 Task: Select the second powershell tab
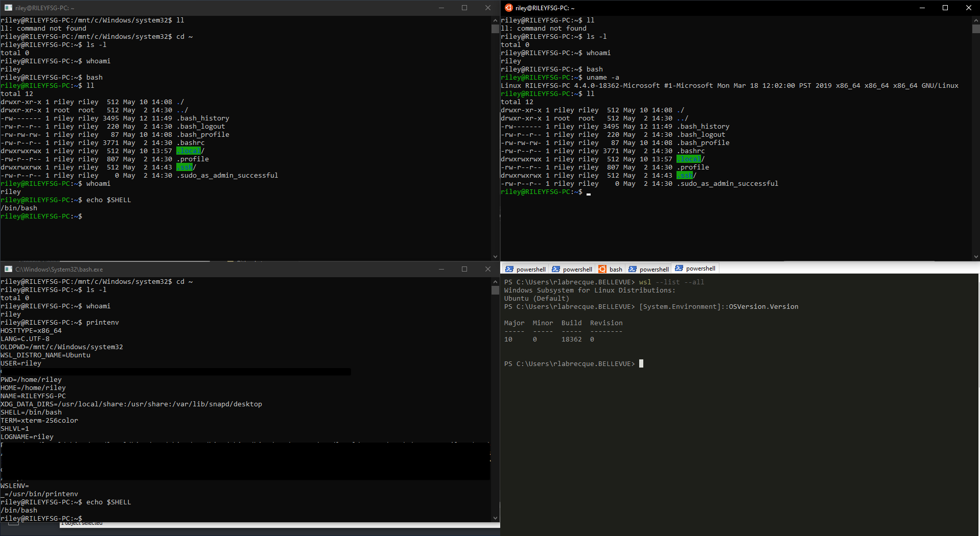coord(572,269)
